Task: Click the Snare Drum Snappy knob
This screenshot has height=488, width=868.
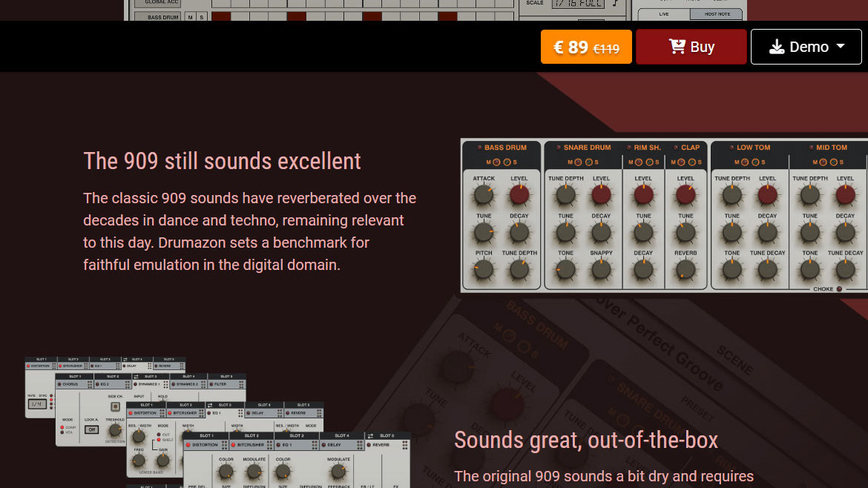Action: coord(601,270)
